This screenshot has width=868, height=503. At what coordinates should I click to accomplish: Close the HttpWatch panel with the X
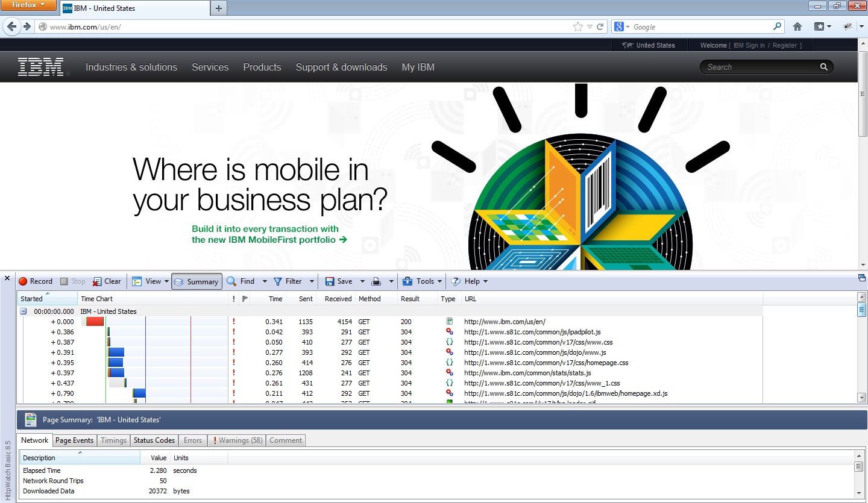click(7, 278)
